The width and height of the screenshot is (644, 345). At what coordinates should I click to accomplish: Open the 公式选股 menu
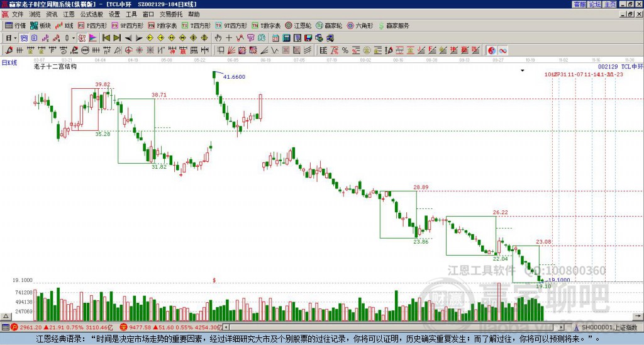click(x=92, y=14)
